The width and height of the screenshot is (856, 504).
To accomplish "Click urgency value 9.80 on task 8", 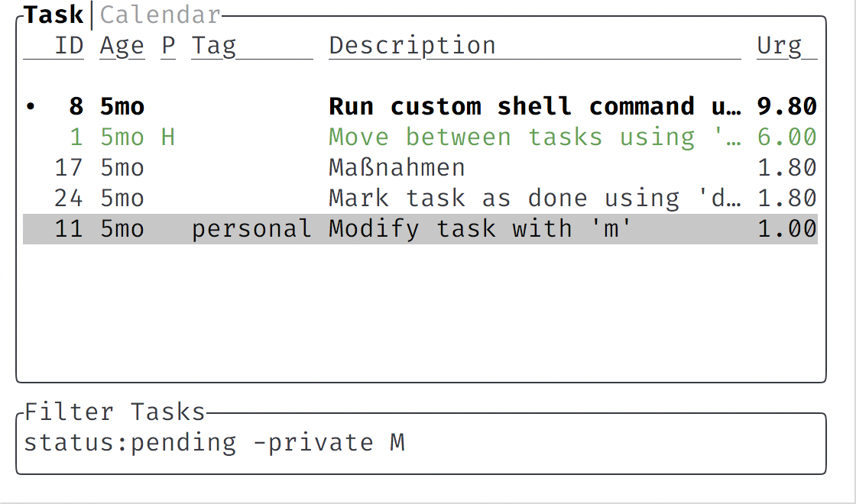I will tap(785, 106).
